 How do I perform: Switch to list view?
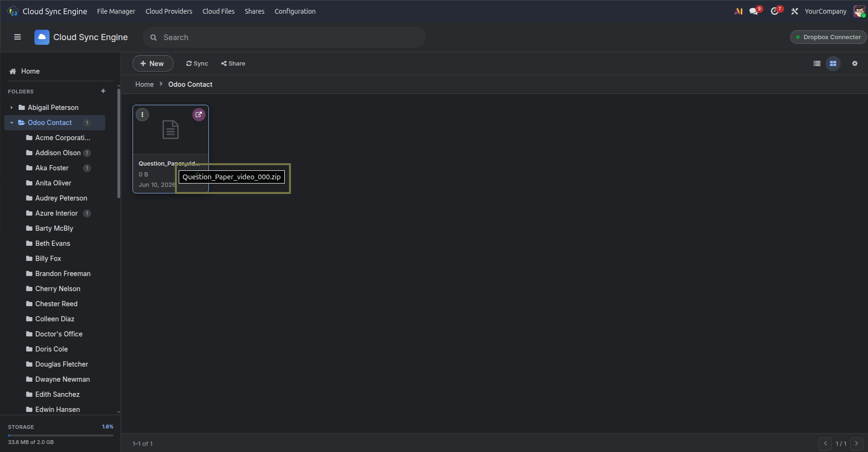pyautogui.click(x=817, y=64)
